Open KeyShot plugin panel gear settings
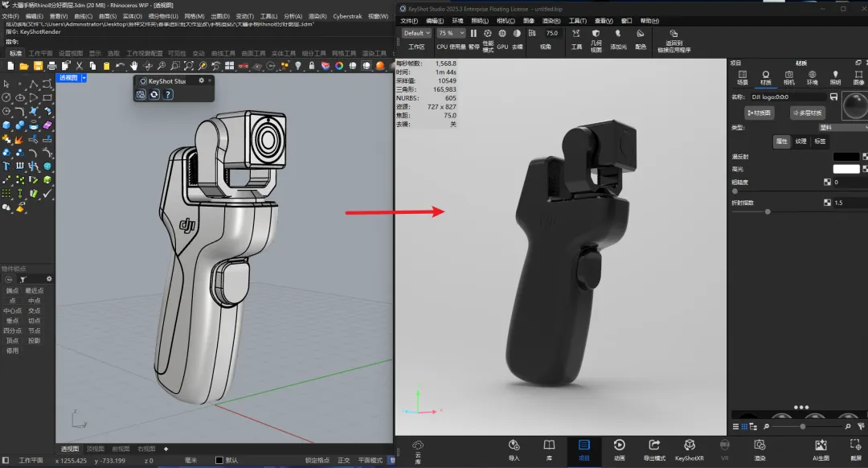The image size is (868, 468). 202,81
